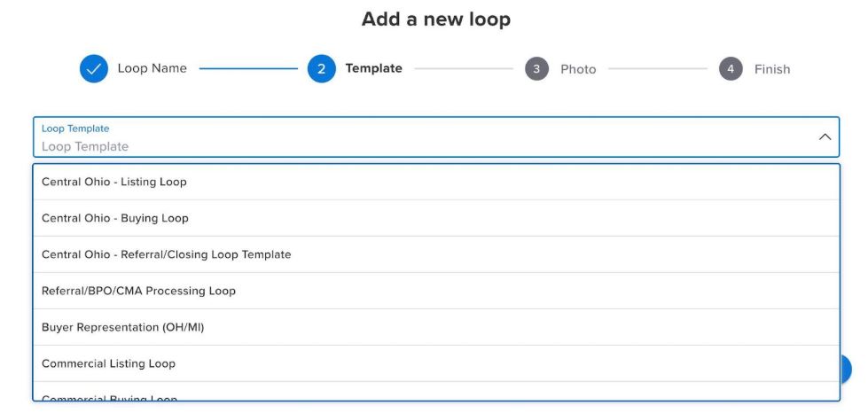Select the Template step label
The height and width of the screenshot is (413, 868).
373,69
